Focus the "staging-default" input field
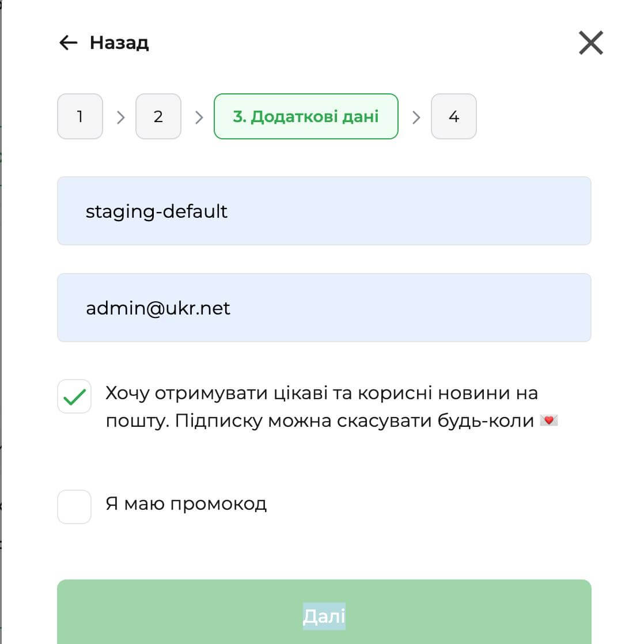 point(324,211)
